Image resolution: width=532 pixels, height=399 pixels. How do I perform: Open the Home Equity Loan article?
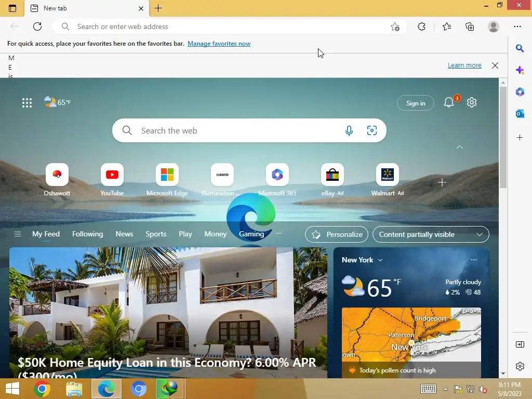pyautogui.click(x=168, y=313)
